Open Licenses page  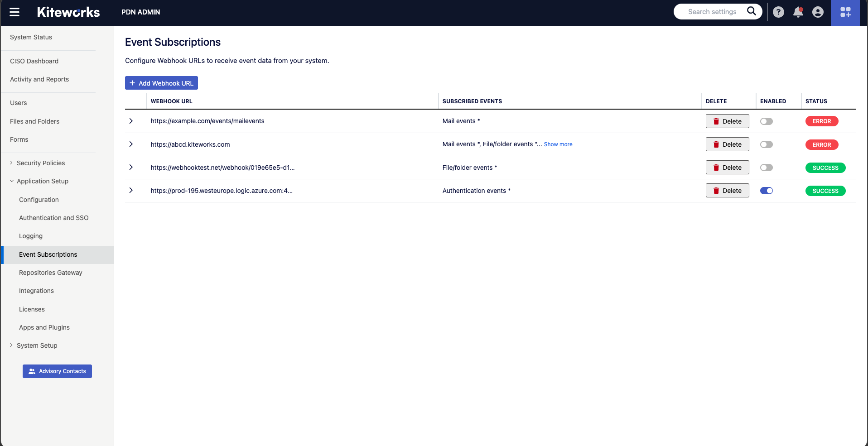point(32,309)
